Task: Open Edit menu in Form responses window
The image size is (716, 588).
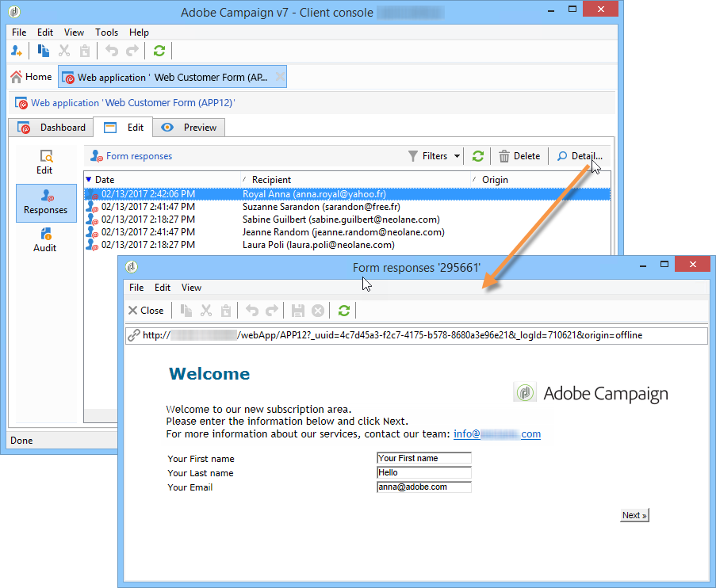Action: (163, 288)
